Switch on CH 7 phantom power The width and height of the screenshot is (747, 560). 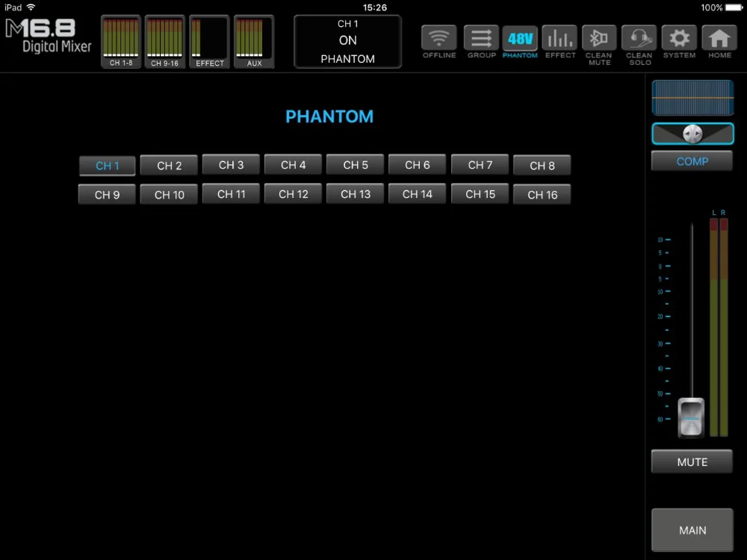click(x=480, y=165)
